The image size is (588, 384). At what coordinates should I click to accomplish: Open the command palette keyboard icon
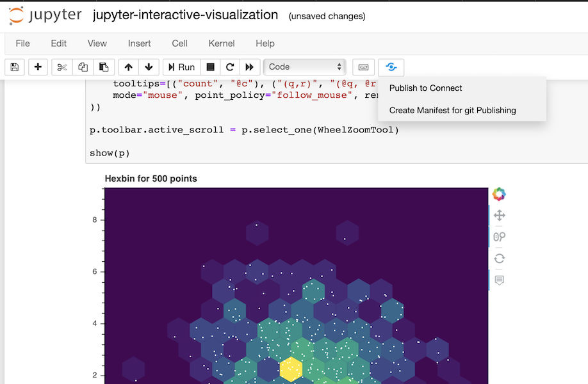[x=363, y=67]
